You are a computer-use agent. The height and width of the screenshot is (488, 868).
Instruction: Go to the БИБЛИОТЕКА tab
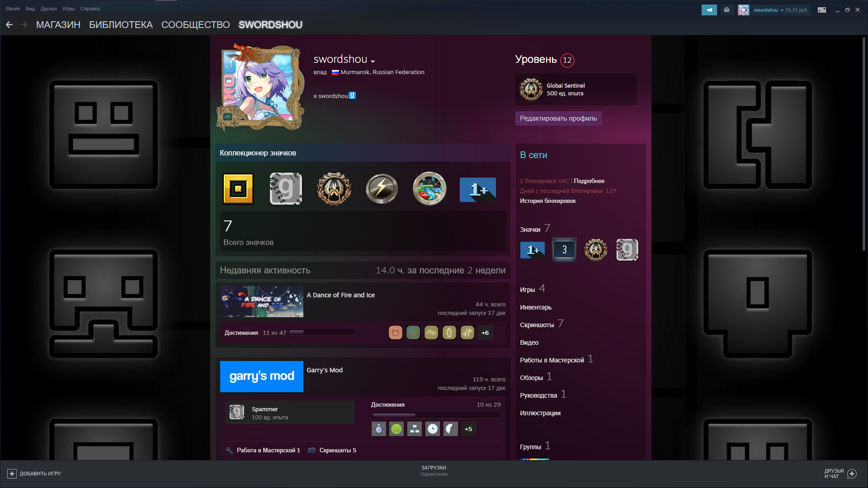(121, 25)
